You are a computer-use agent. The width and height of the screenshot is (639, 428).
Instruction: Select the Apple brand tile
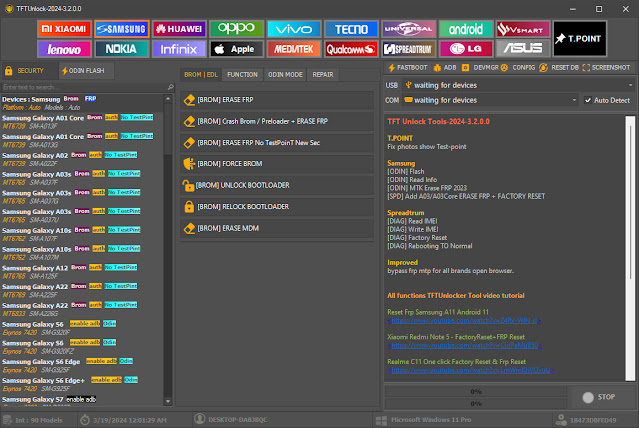tap(236, 49)
